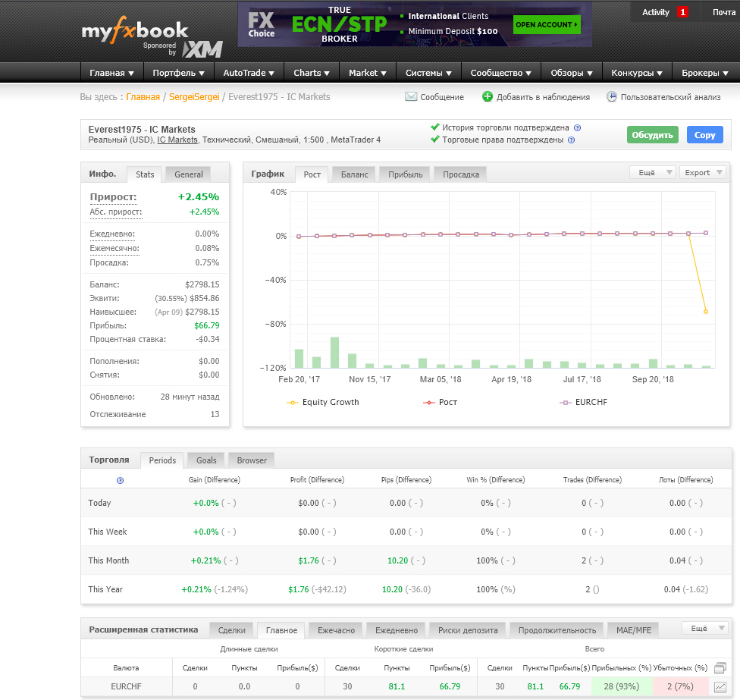This screenshot has width=740, height=700.
Task: Open the SergeiSergei profile link
Action: point(194,97)
